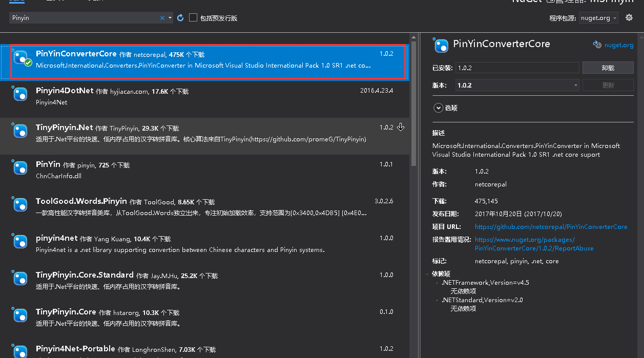Click the list scrollbar up arrow
644x358 pixels.
point(413,36)
